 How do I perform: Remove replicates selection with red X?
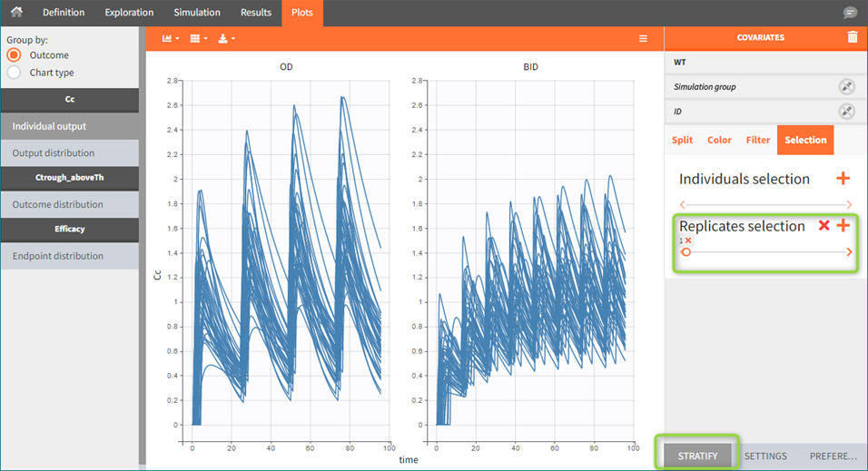[824, 225]
